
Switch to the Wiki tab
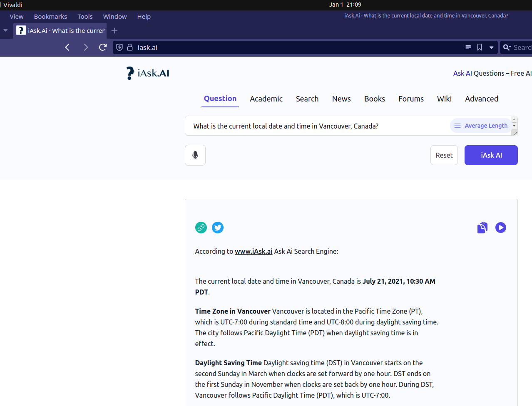pos(444,99)
